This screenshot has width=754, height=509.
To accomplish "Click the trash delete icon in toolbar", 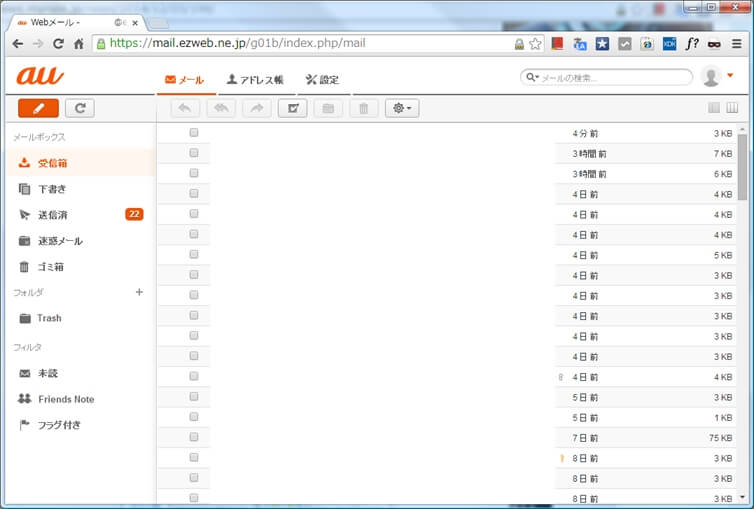I will pos(364,108).
